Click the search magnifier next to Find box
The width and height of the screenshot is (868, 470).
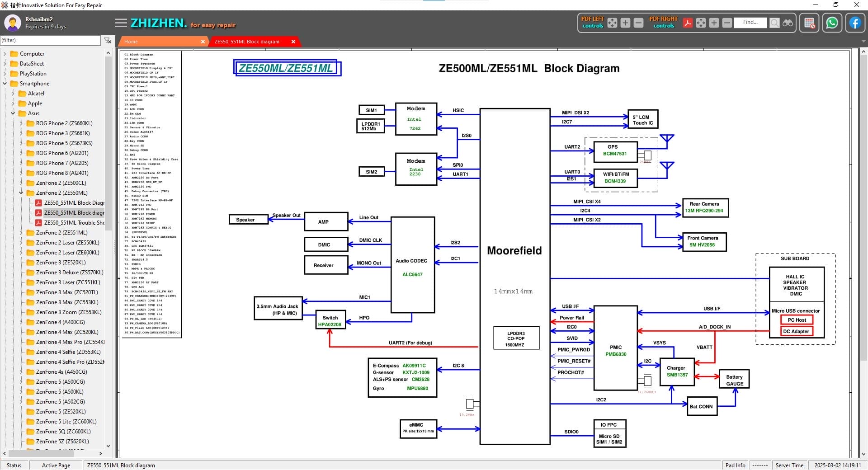coord(774,23)
